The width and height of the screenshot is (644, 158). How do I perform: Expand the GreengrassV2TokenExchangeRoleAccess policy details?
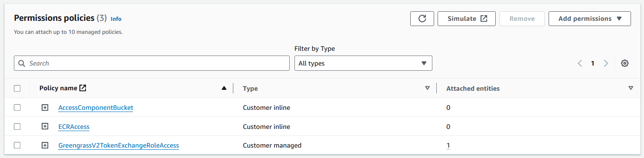[45, 145]
